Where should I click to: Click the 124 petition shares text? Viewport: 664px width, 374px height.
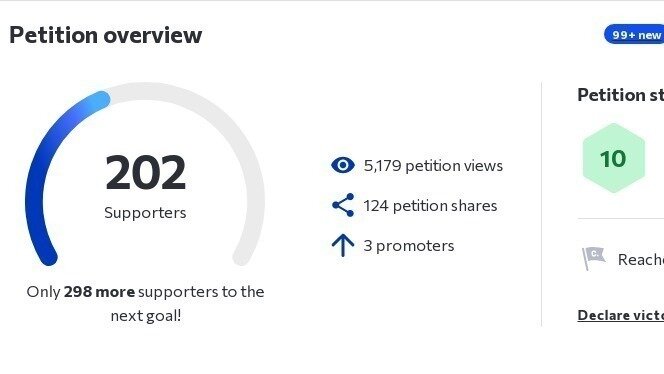pyautogui.click(x=430, y=206)
